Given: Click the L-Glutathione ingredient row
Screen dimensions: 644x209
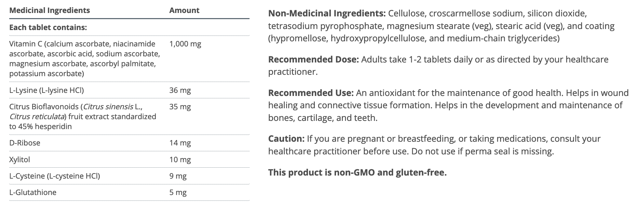Looking at the screenshot, I should (33, 192).
